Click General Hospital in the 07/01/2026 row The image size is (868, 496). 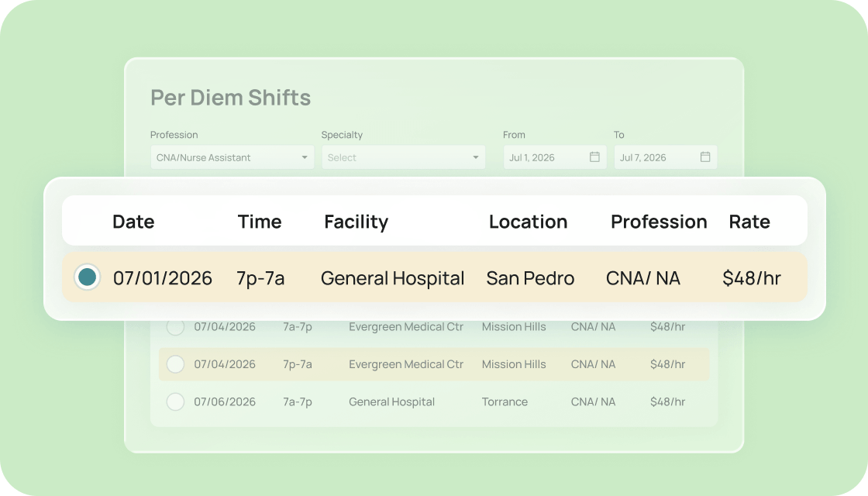coord(392,278)
